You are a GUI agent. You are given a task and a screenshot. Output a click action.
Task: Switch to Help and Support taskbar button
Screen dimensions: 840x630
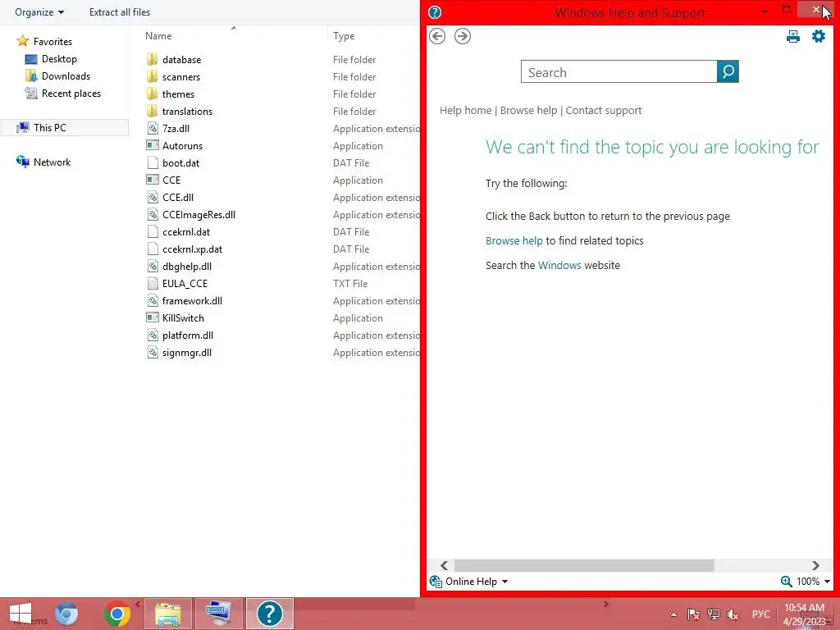coord(269,614)
